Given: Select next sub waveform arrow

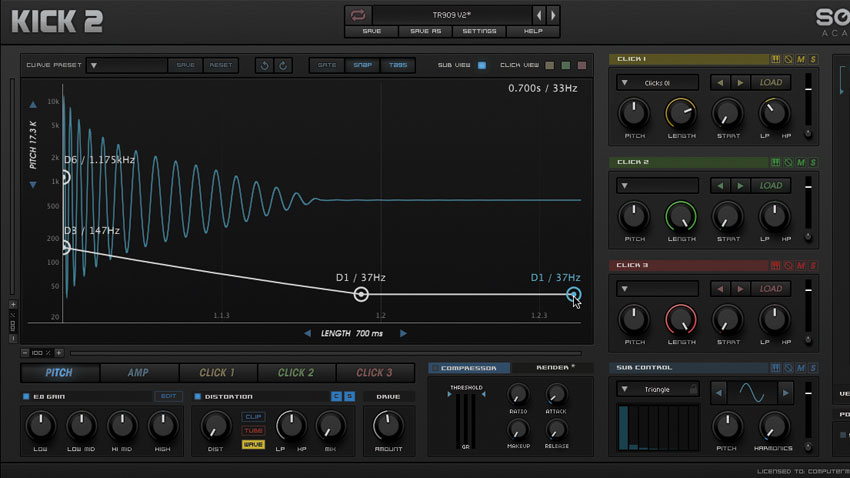Looking at the screenshot, I should click(785, 392).
